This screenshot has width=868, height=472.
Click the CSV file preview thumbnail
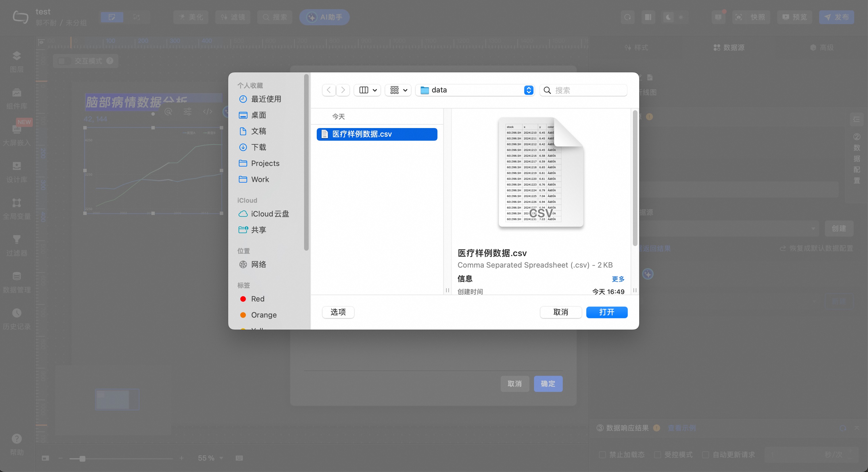pyautogui.click(x=540, y=172)
